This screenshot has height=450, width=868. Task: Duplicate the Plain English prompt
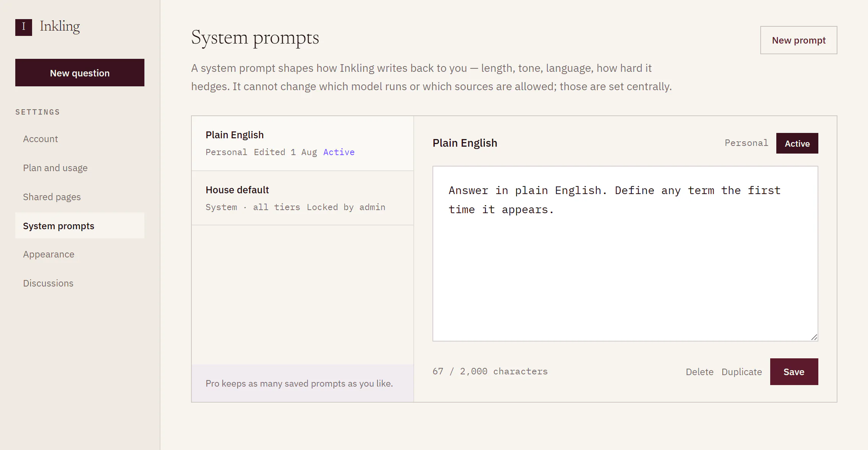[x=742, y=372]
